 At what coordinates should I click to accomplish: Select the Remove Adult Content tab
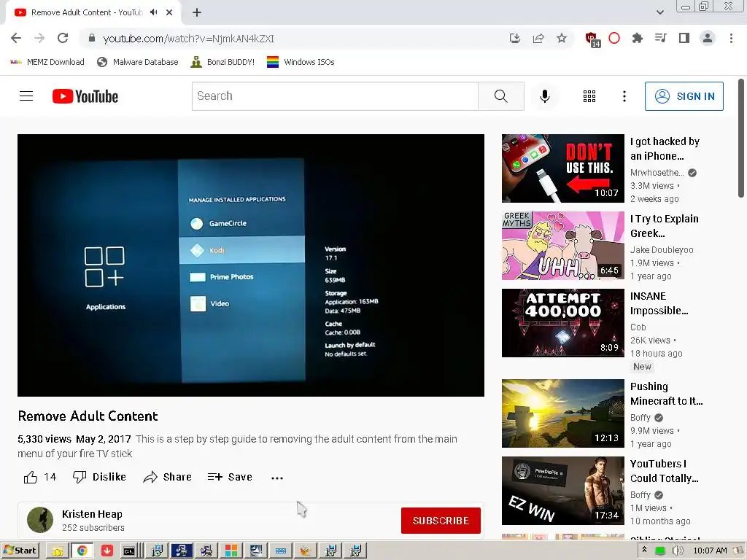[86, 12]
